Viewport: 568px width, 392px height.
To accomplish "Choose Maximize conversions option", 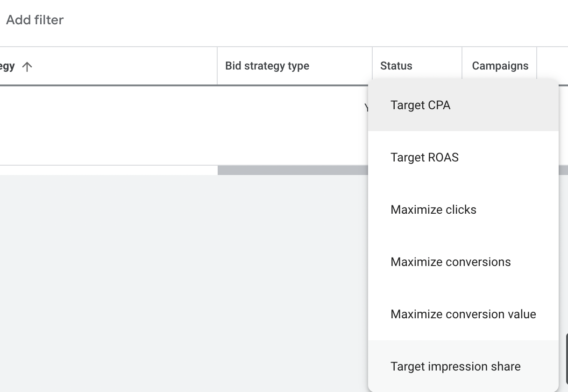I will [x=450, y=262].
